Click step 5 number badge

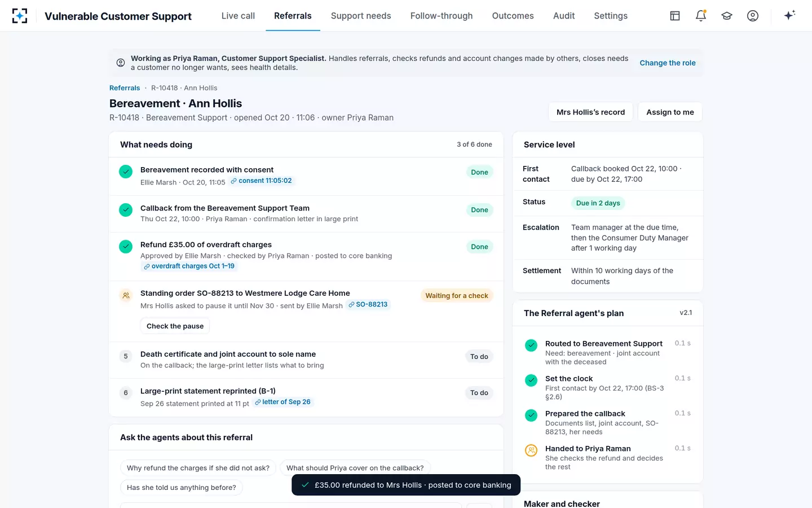click(126, 356)
